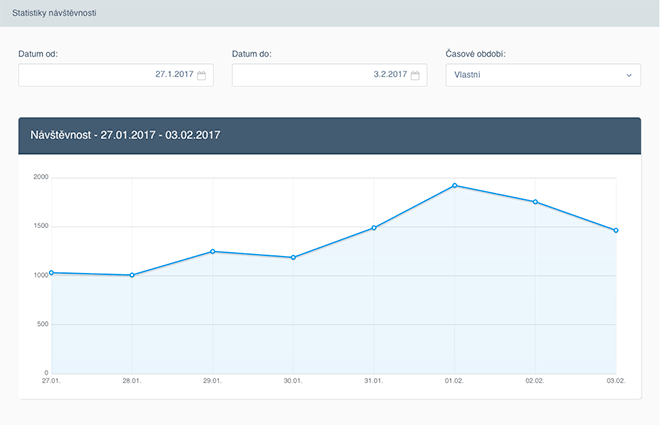The height and width of the screenshot is (425, 660).
Task: Select the 03.02. data point on chart
Action: click(616, 231)
